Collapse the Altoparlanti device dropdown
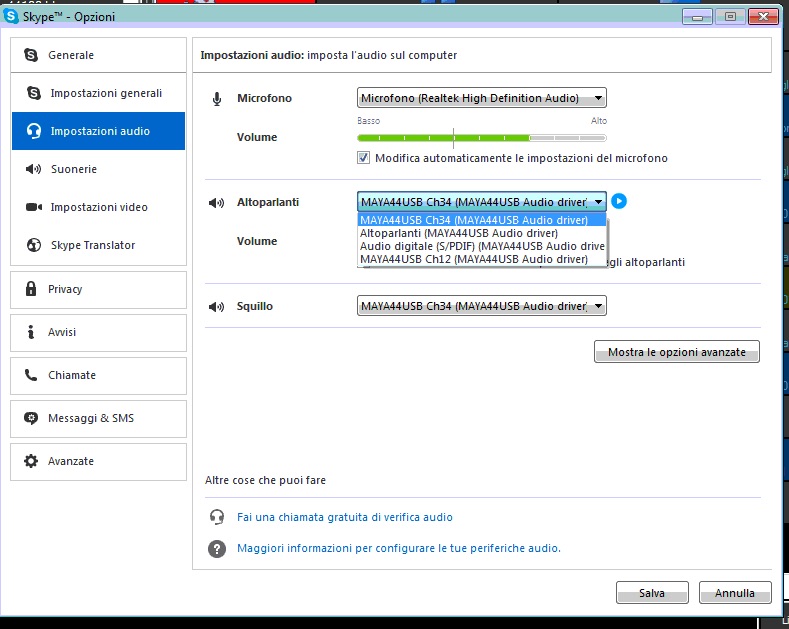This screenshot has width=789, height=629. (x=482, y=202)
